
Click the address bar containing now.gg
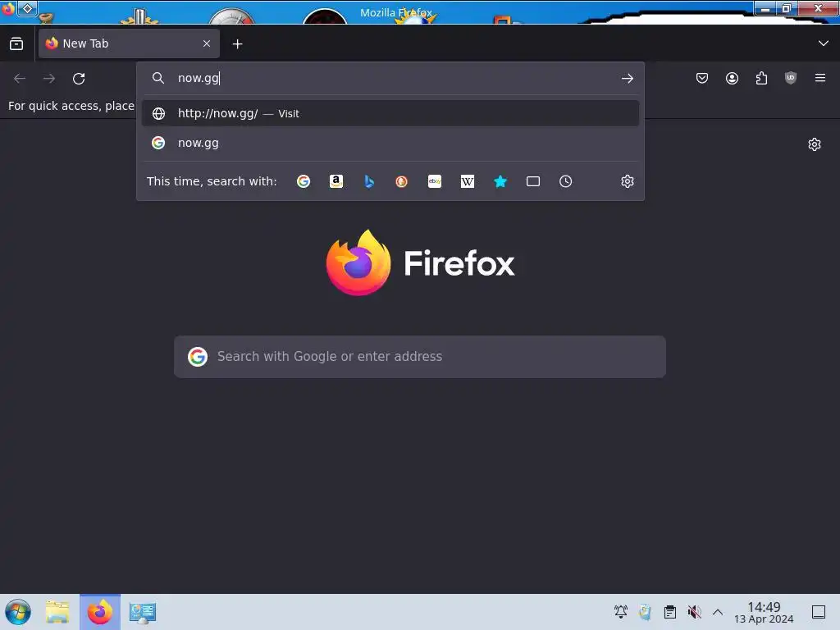pos(391,78)
